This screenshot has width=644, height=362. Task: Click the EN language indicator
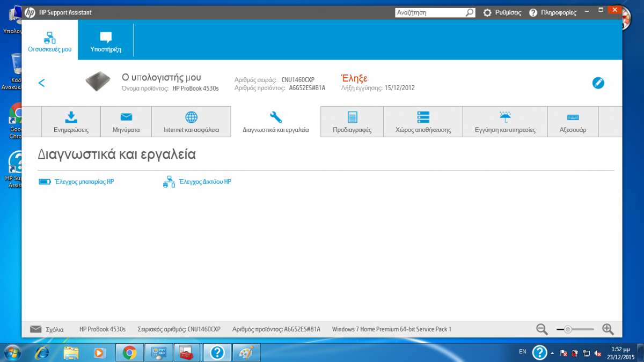click(523, 352)
